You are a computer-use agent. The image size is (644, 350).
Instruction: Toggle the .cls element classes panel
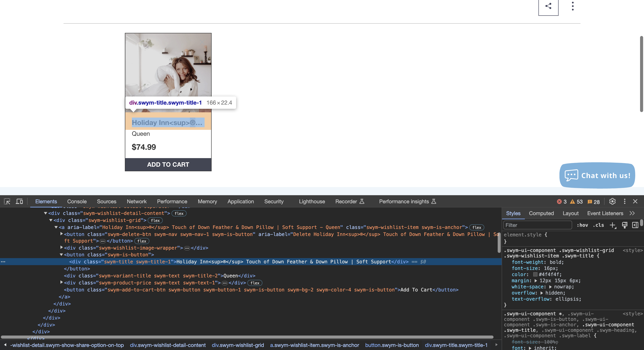[598, 225]
